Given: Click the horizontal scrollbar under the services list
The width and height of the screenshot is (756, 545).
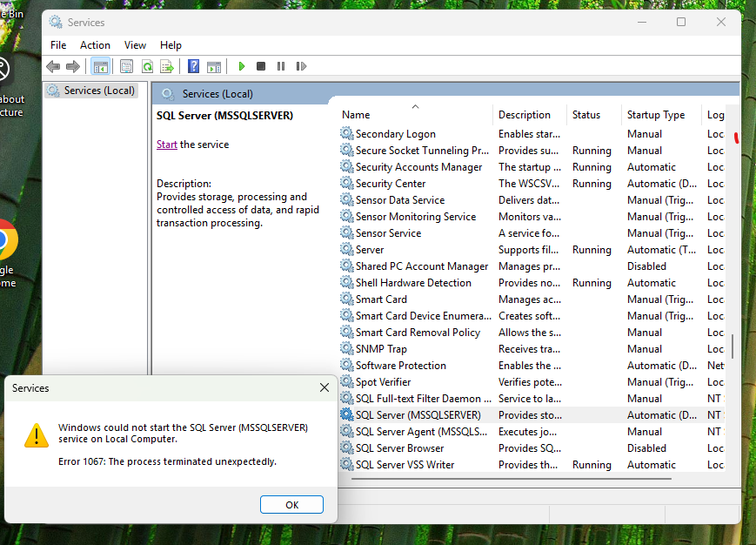Looking at the screenshot, I should pyautogui.click(x=512, y=479).
